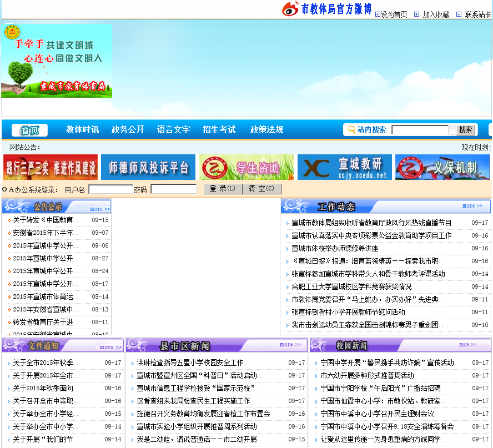Open 我市击剑运动员王森 article
This screenshot has height=448, width=493.
coord(366,325)
